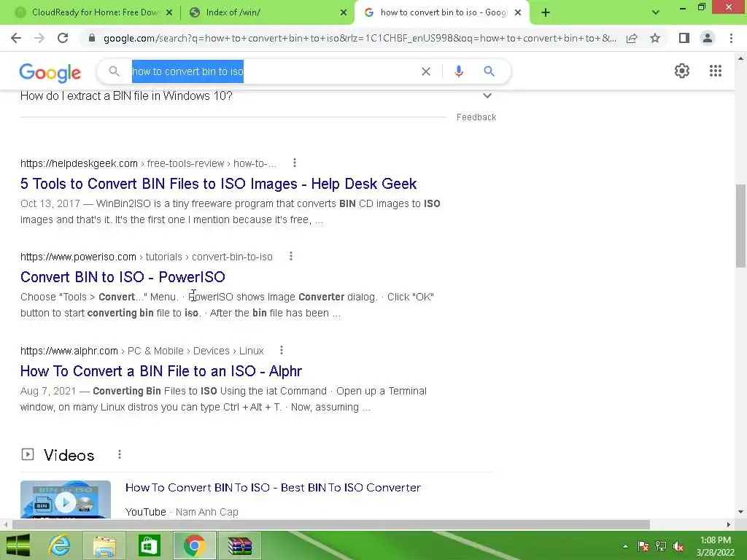
Task: Clear the search box with the X icon
Action: tap(426, 71)
